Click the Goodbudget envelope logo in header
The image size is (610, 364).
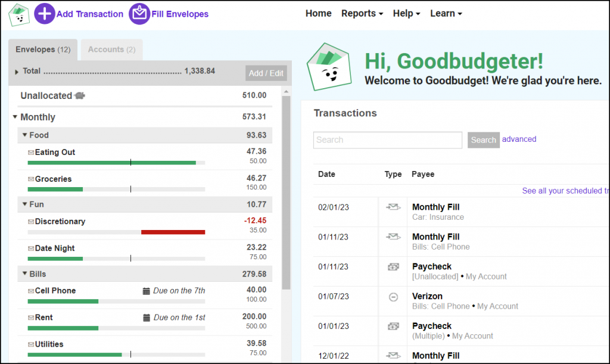(19, 14)
